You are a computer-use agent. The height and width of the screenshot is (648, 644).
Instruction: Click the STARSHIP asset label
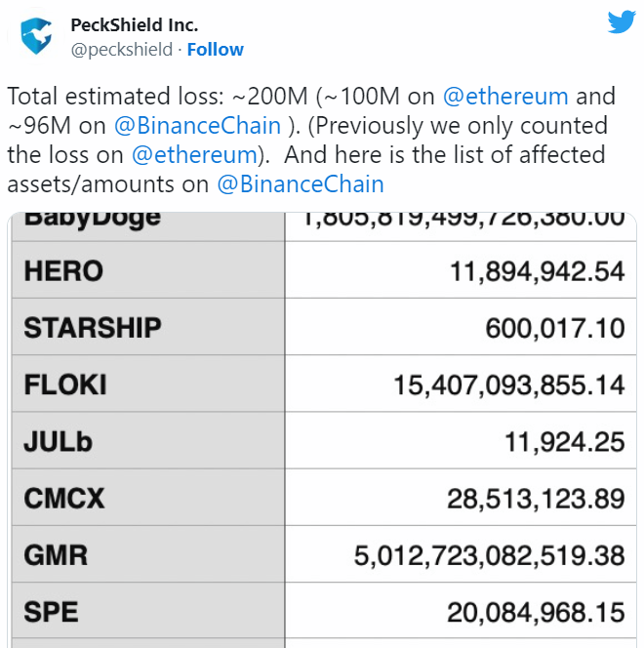92,327
